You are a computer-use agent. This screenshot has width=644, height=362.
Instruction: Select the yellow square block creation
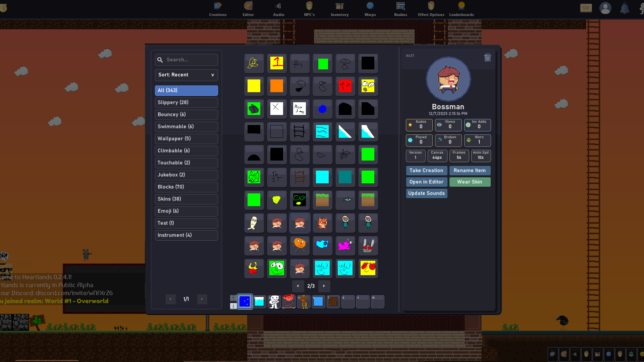tap(254, 86)
